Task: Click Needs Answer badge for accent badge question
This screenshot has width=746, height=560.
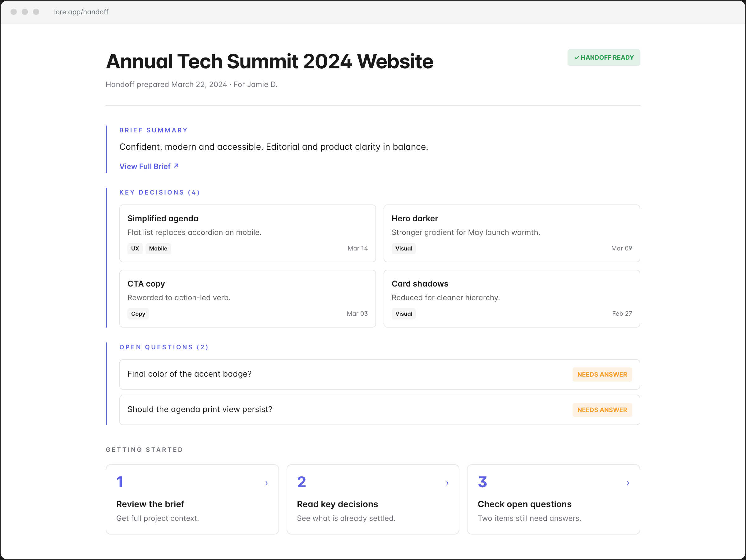Action: pos(602,374)
